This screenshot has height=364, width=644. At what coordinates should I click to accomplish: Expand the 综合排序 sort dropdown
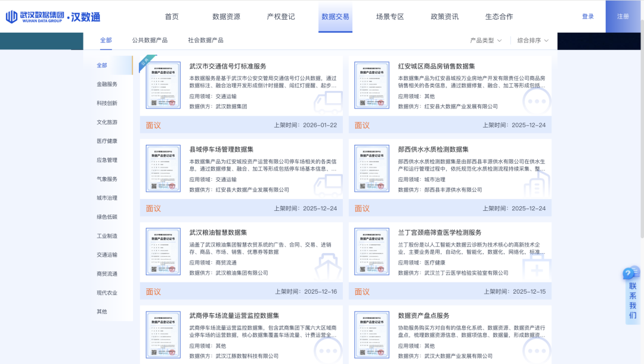532,41
